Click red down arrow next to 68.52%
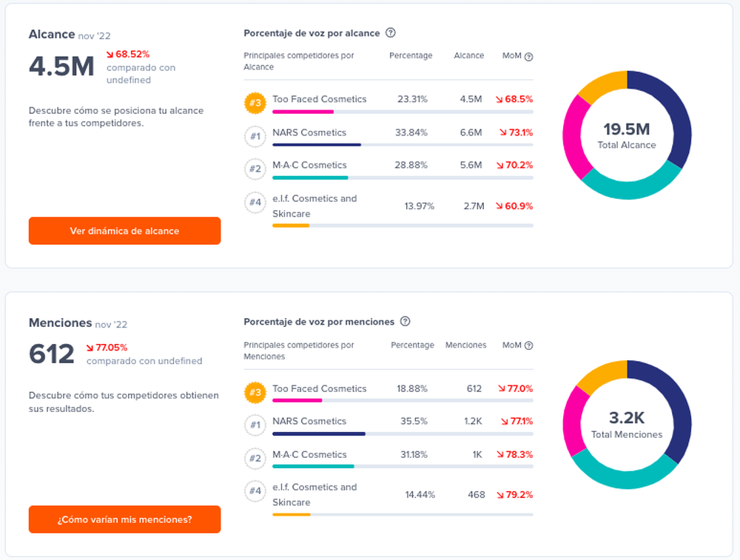 [x=110, y=54]
